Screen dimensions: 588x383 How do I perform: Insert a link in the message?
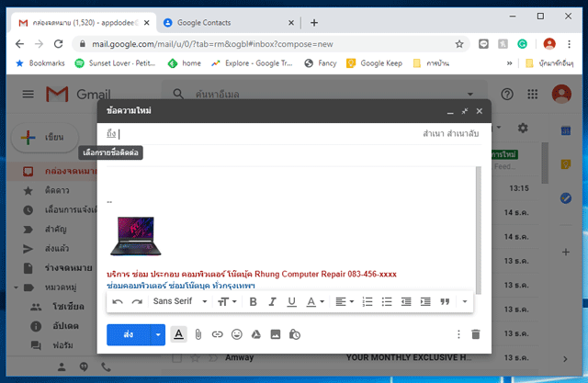[217, 334]
